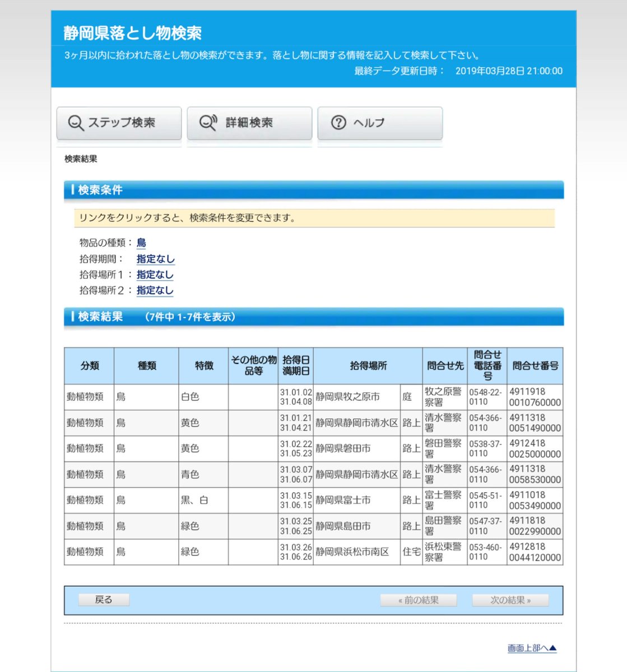The width and height of the screenshot is (627, 672).
Task: Click the その他の物品等 column header
Action: tap(253, 366)
